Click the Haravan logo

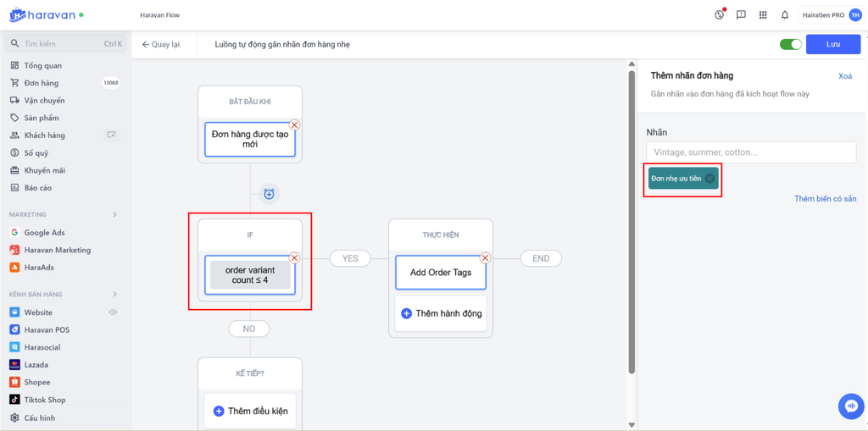click(44, 15)
